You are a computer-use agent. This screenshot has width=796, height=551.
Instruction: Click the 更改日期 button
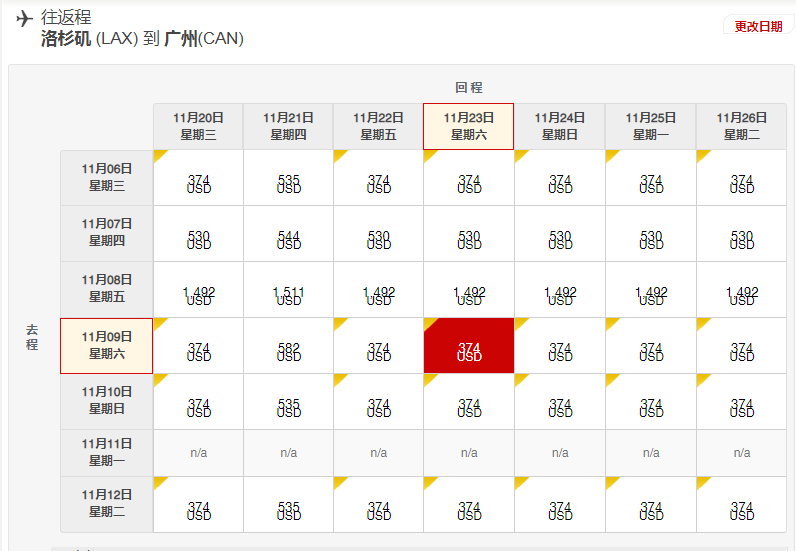758,26
